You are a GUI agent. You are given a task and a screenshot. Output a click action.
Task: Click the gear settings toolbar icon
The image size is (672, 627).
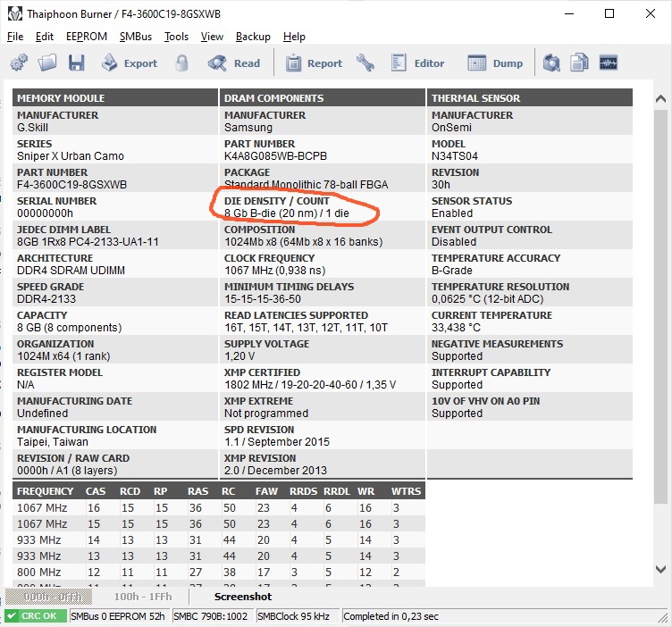(19, 63)
